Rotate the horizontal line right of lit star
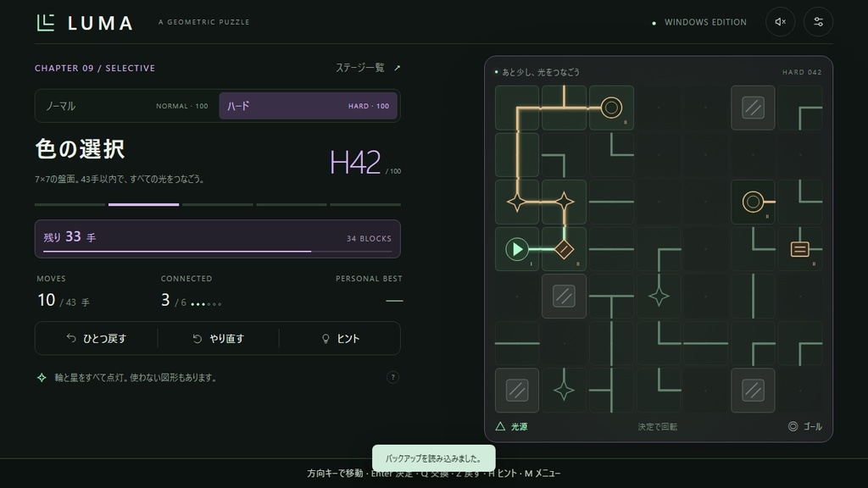868x488 pixels. (x=611, y=202)
